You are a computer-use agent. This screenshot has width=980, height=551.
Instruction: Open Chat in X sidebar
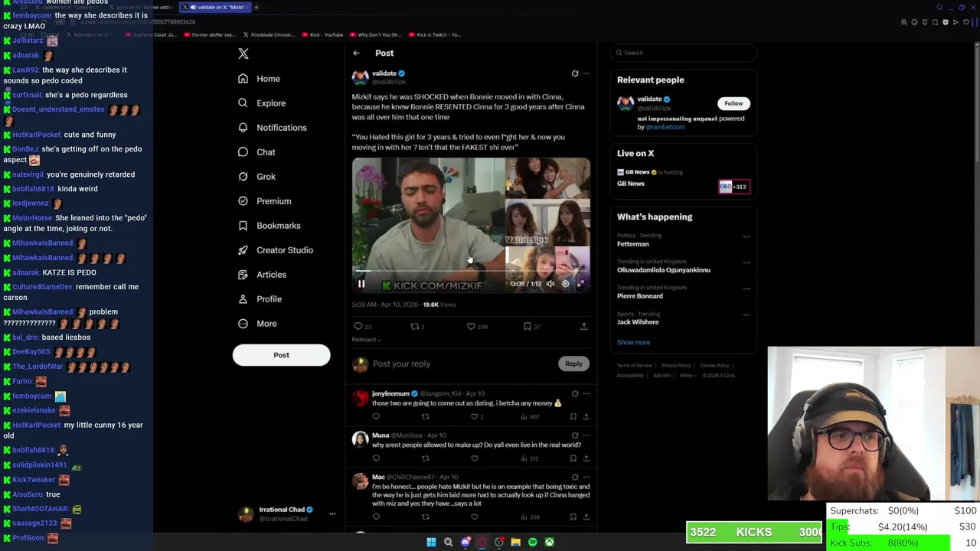(256, 152)
